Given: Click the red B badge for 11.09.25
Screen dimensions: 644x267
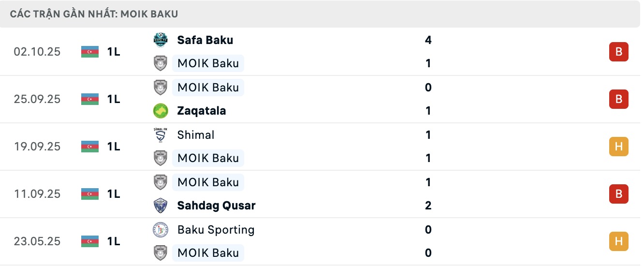Looking at the screenshot, I should [x=618, y=194].
